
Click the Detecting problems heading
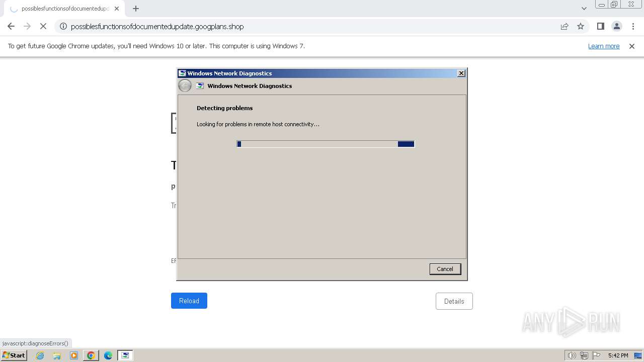point(225,108)
